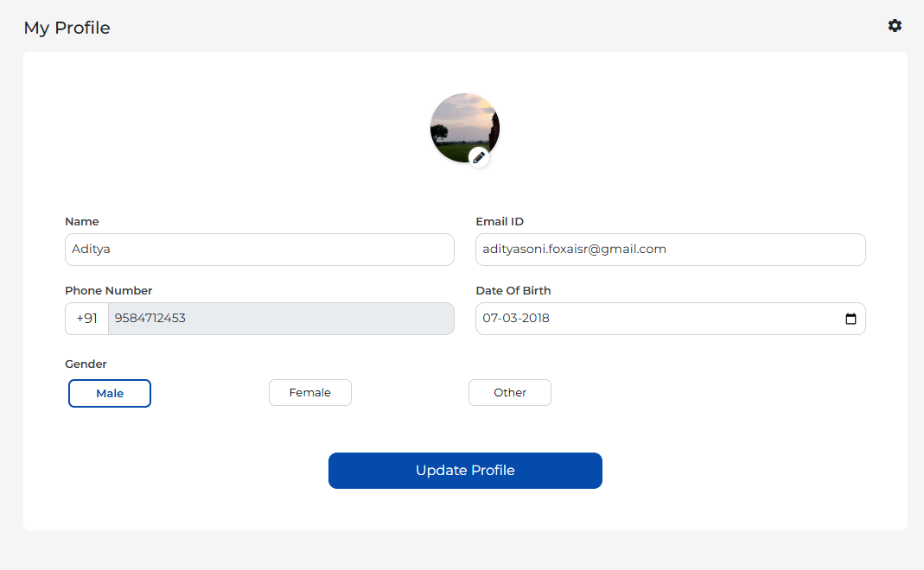Image resolution: width=924 pixels, height=570 pixels.
Task: Open settings via the gear icon
Action: 895,26
